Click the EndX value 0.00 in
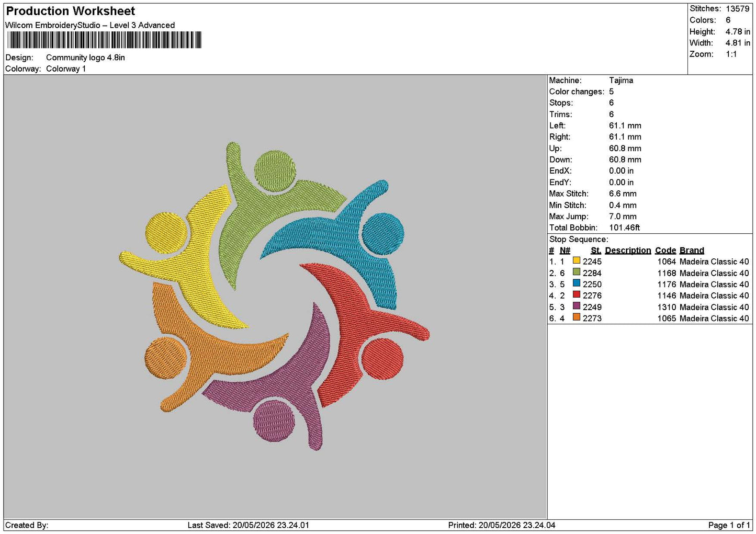 pyautogui.click(x=621, y=171)
